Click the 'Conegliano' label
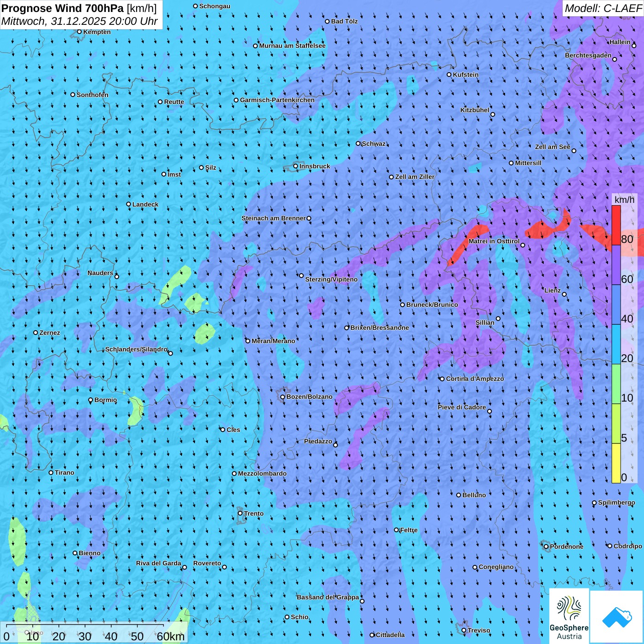This screenshot has height=644, width=644. click(x=496, y=567)
